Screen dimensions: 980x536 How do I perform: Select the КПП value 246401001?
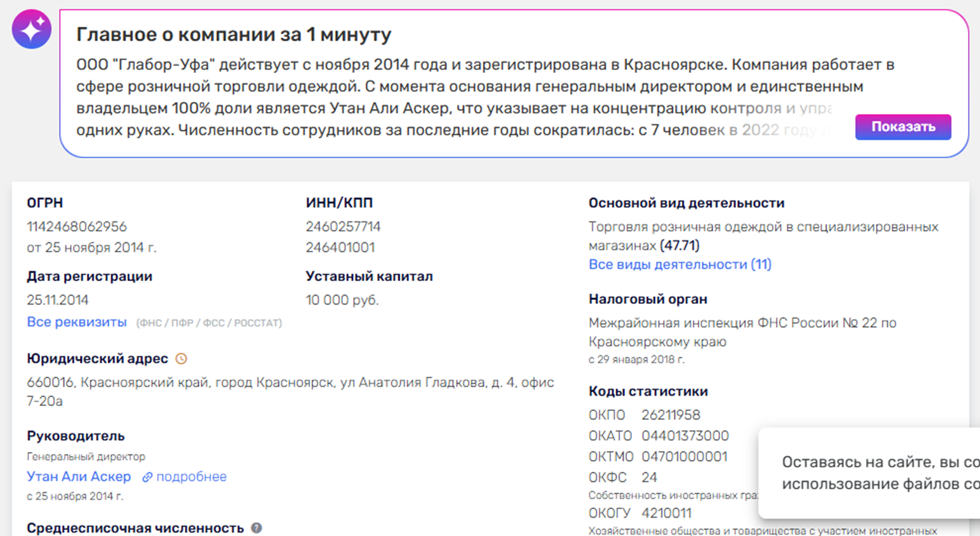[x=340, y=247]
